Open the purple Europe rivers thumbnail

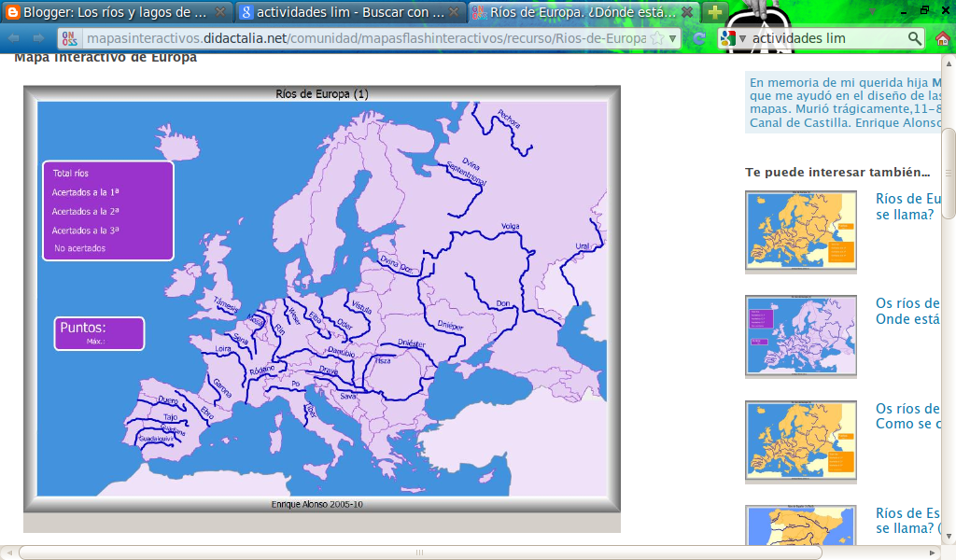(800, 336)
